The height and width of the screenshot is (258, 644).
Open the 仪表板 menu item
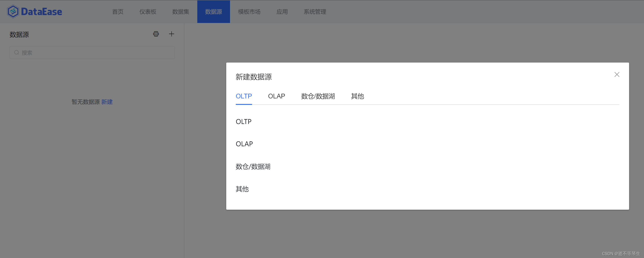pos(148,12)
